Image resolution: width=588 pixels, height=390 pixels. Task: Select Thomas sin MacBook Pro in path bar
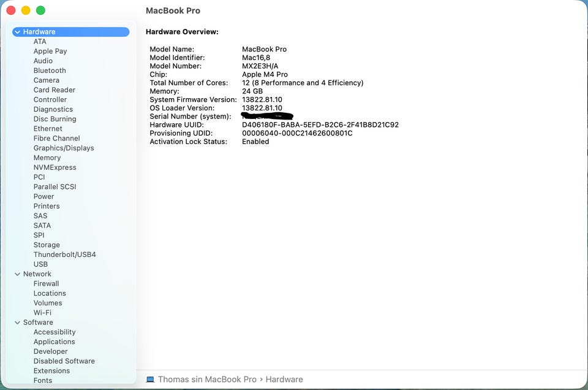tap(207, 380)
